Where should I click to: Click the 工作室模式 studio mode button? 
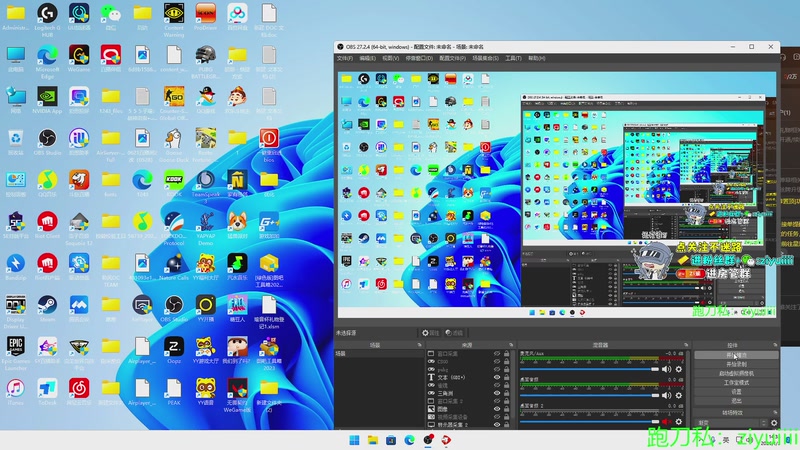tap(736, 383)
